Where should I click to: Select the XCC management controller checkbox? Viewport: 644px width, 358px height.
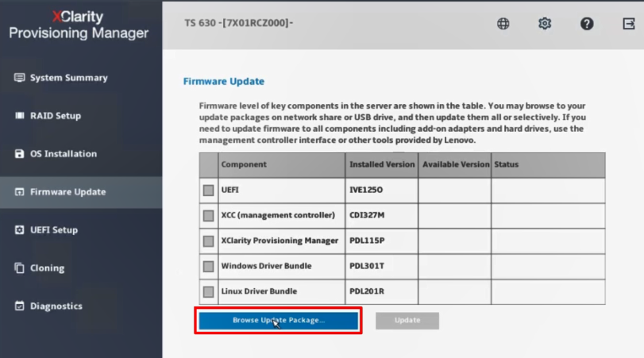tap(208, 216)
